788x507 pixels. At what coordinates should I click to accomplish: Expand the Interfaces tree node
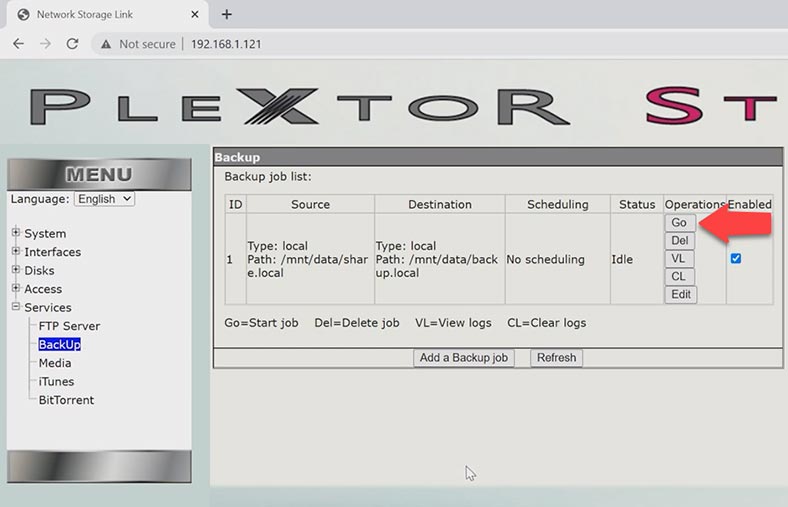(16, 251)
